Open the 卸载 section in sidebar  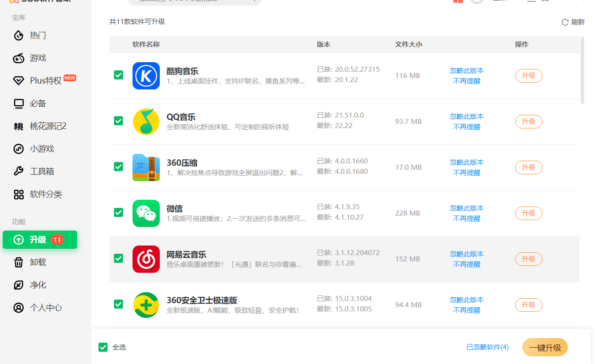coord(38,262)
